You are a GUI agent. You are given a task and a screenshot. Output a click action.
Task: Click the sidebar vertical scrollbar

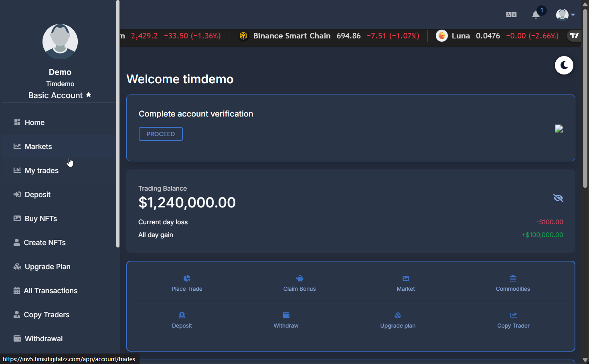point(118,124)
